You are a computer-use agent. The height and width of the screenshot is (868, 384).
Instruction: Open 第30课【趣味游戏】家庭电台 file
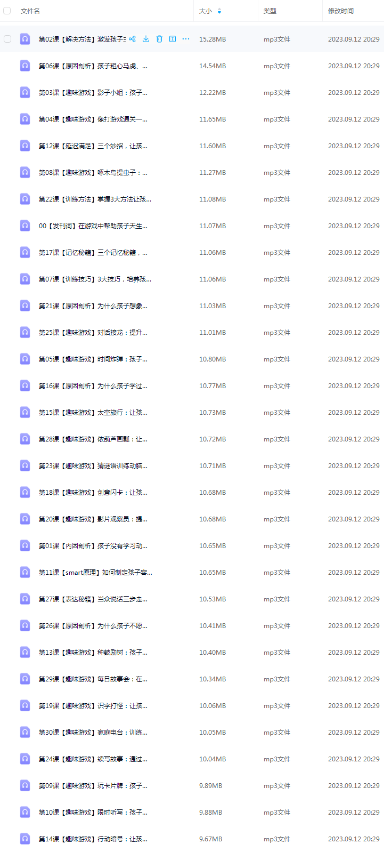point(93,732)
